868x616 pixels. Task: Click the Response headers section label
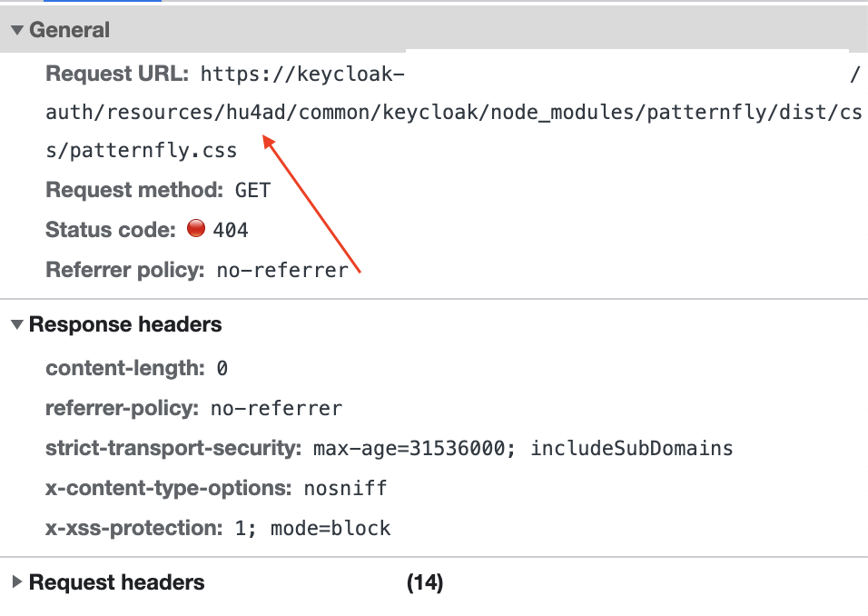point(124,324)
